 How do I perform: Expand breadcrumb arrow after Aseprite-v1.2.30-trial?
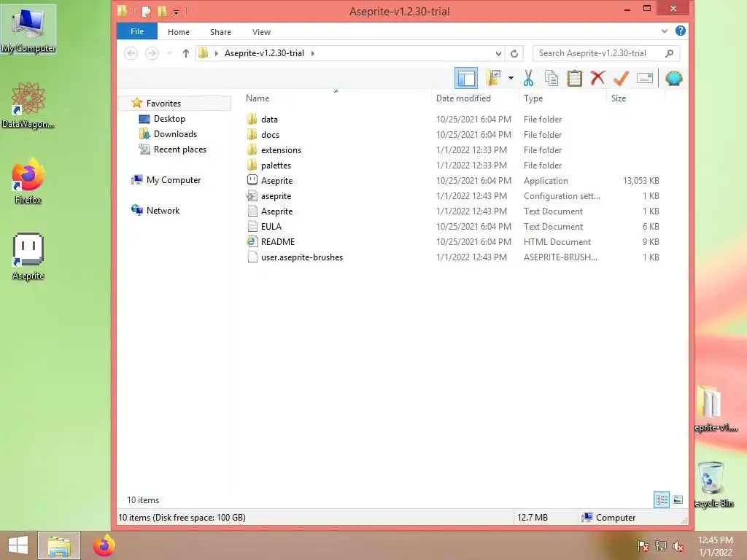point(312,53)
